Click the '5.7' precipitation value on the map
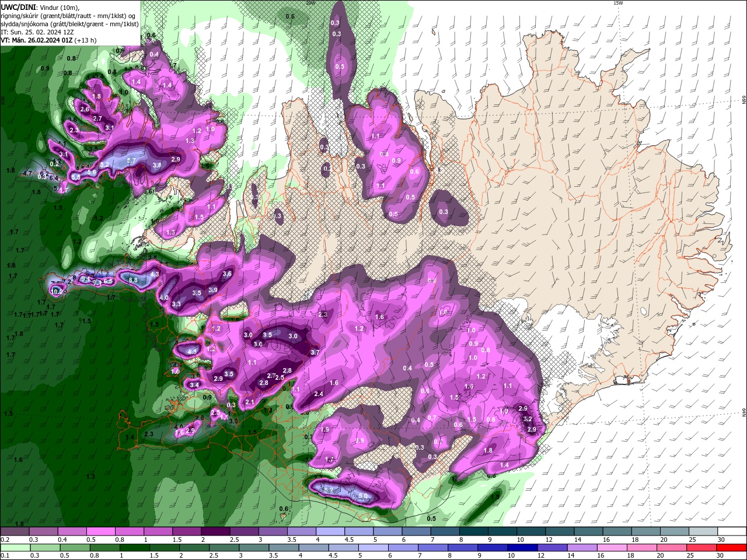The image size is (747, 560). pos(131,160)
